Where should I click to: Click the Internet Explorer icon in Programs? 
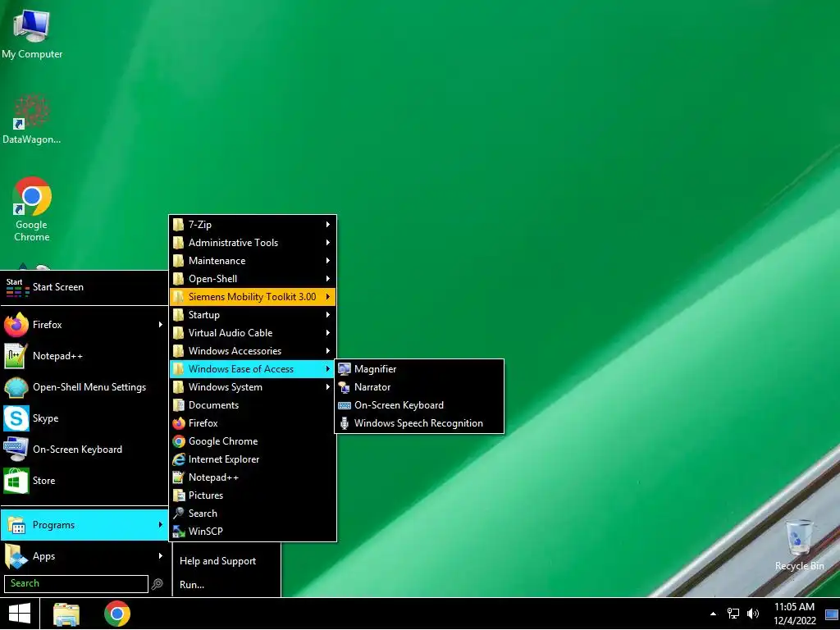[179, 459]
